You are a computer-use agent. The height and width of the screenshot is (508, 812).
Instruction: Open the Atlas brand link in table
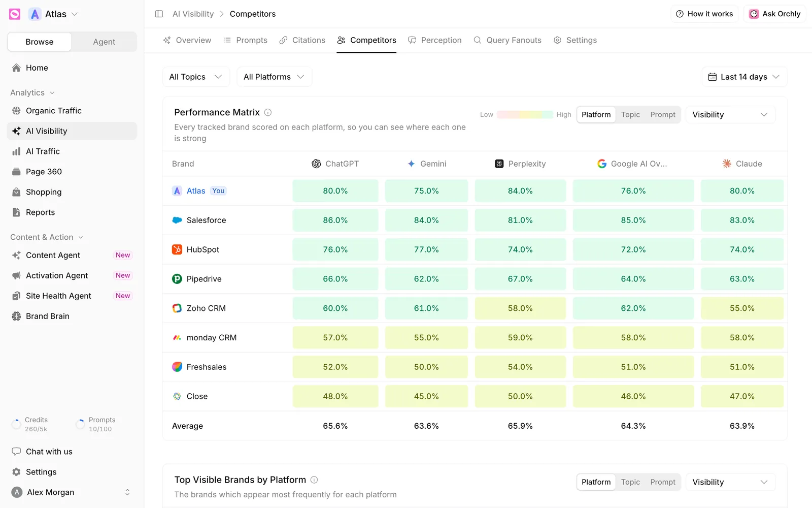click(196, 191)
